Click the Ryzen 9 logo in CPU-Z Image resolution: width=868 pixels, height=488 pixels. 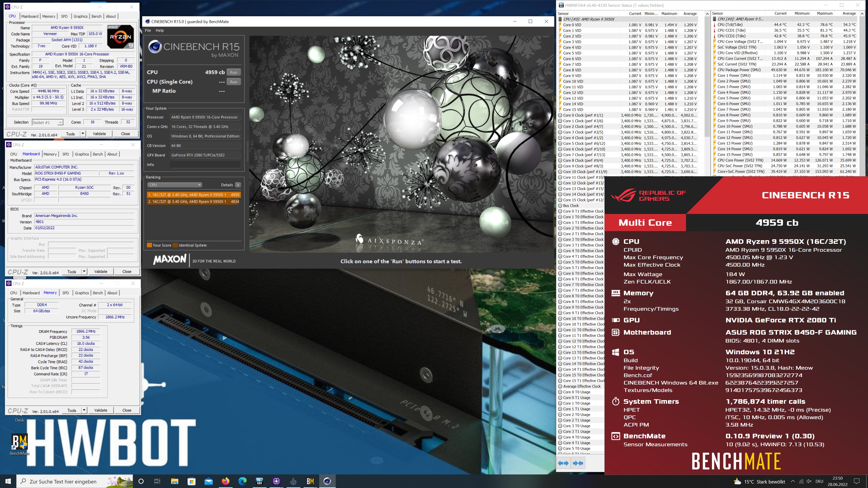(121, 36)
